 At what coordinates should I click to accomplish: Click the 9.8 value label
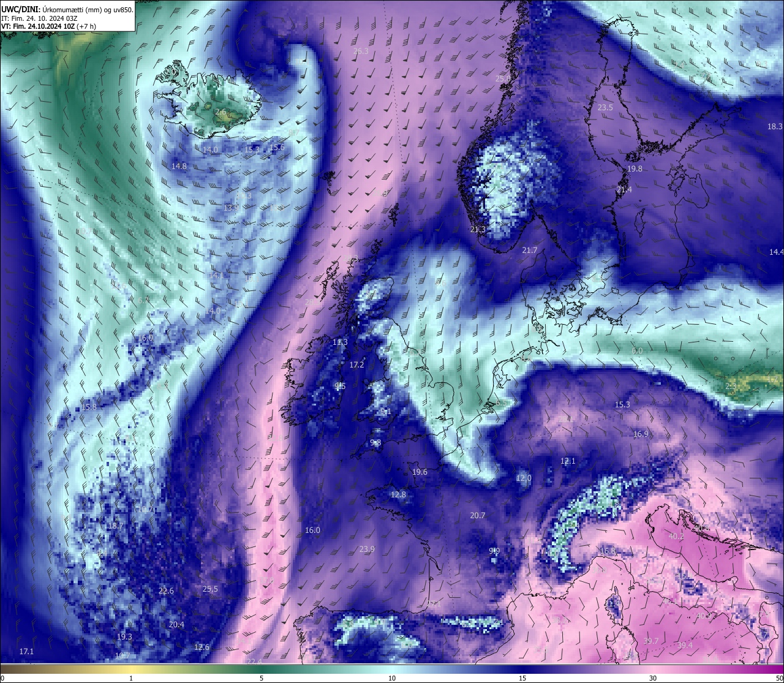[375, 442]
